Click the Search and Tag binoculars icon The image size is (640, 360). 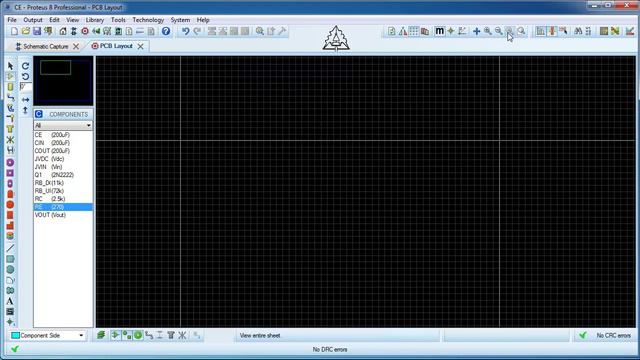578,31
